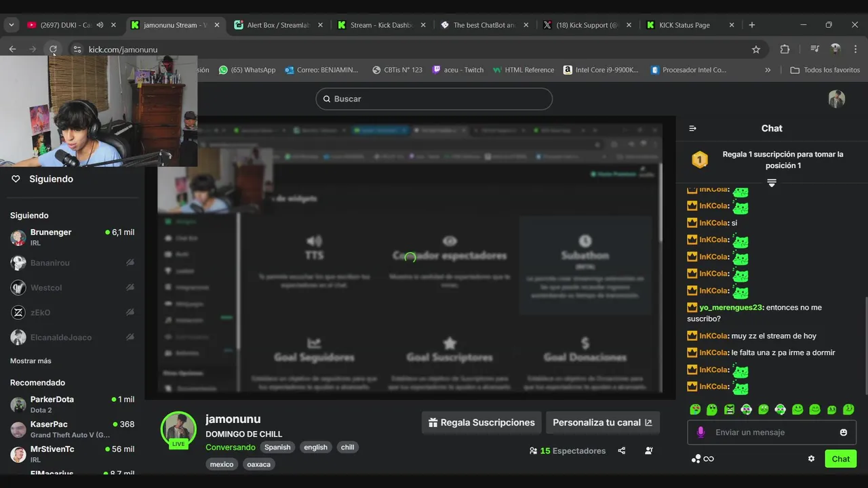This screenshot has height=488, width=868.
Task: Expand the subscription leaderboard arrow in chat
Action: 771,183
